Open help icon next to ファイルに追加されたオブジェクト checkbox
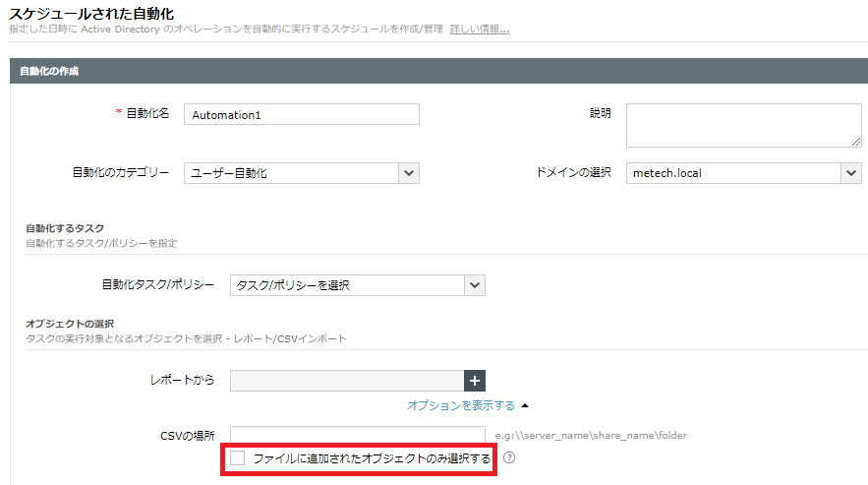The image size is (868, 485). [509, 457]
